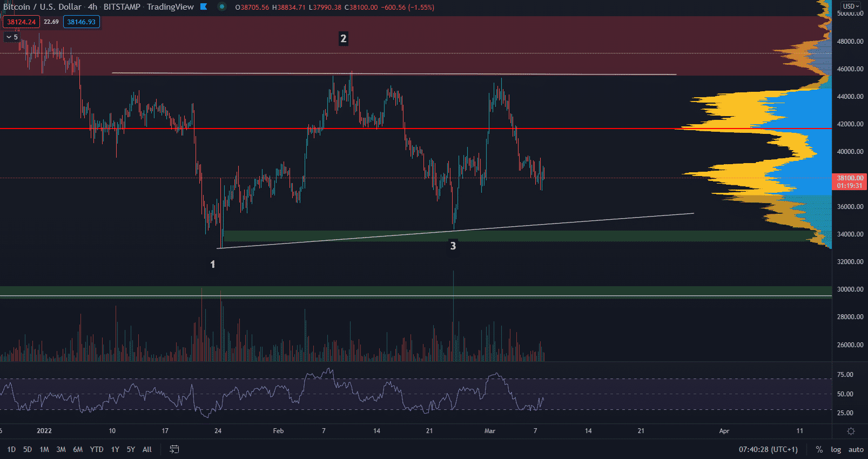Image resolution: width=868 pixels, height=459 pixels.
Task: Click the market status indicator icon
Action: pos(221,7)
